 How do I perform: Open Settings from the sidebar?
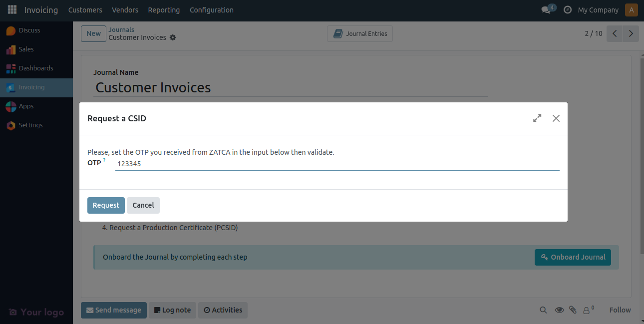click(30, 125)
